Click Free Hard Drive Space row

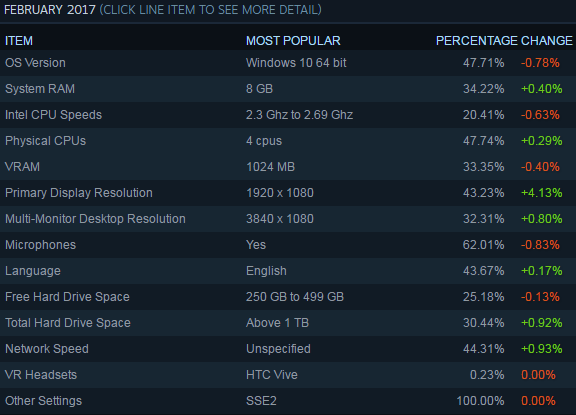288,297
